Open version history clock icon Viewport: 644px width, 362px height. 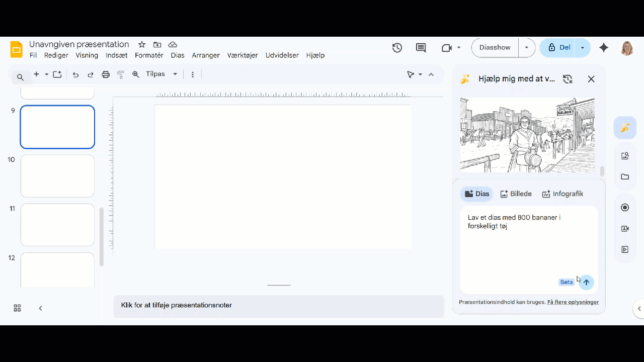tap(397, 48)
